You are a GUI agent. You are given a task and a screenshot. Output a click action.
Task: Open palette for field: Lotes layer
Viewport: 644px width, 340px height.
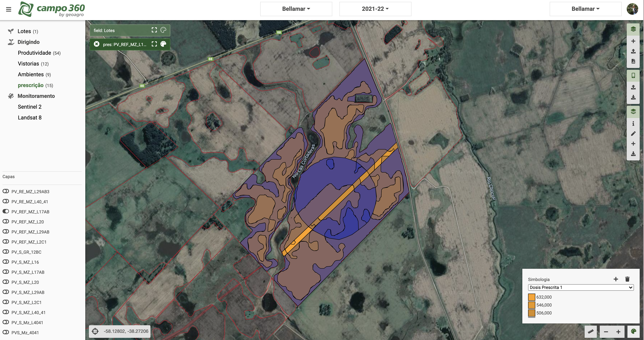(x=163, y=30)
